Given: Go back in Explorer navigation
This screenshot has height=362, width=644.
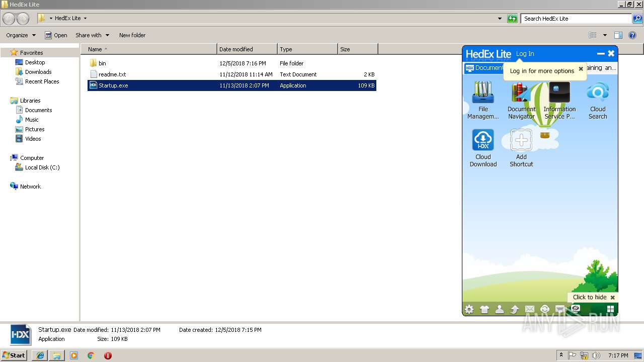Looking at the screenshot, I should (9, 19).
